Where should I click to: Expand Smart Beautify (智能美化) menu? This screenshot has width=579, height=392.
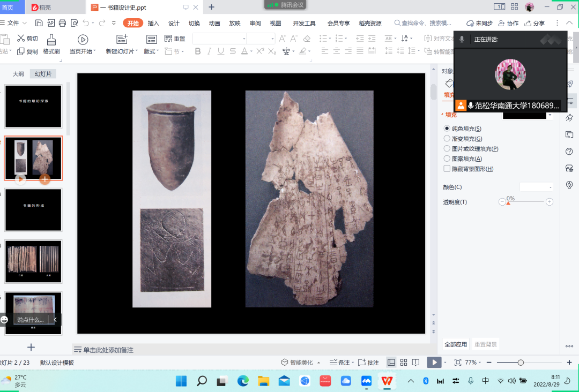318,363
